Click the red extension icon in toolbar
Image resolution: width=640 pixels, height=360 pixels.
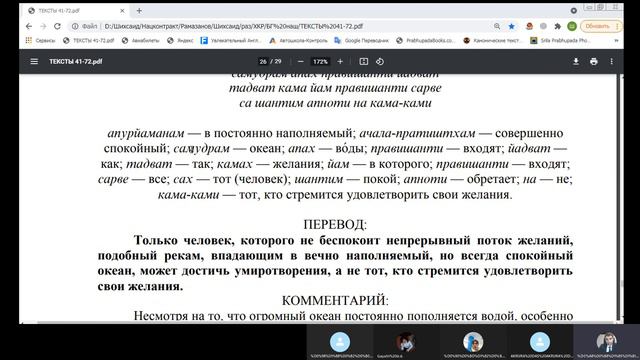[x=529, y=26]
